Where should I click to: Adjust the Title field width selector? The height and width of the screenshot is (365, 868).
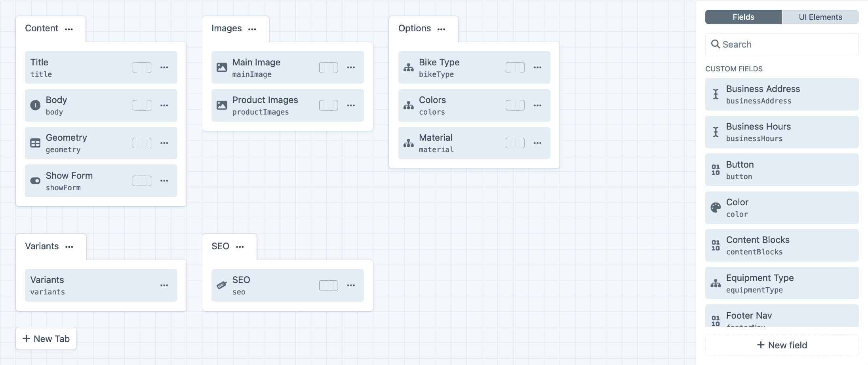point(142,67)
